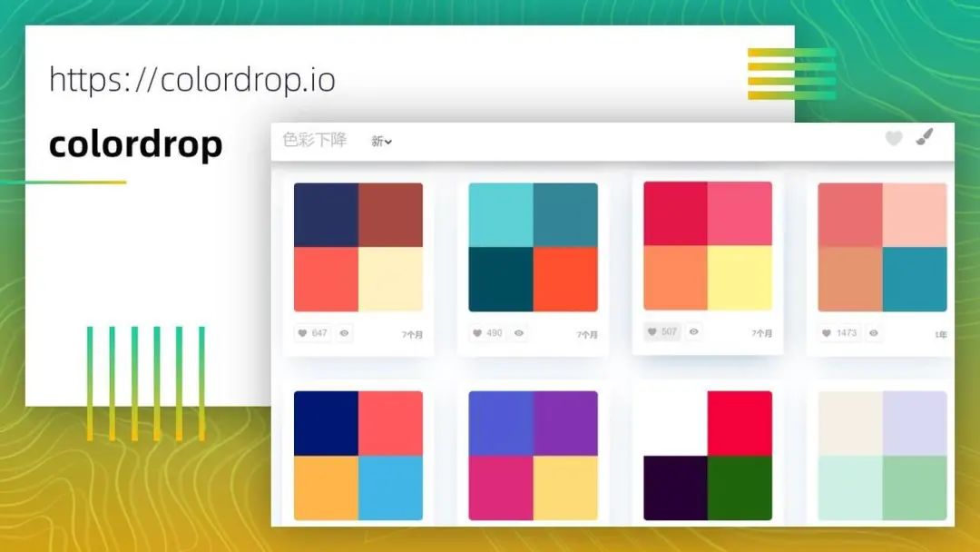
Task: Select the dark green swatch in red-white palette
Action: coord(740,488)
